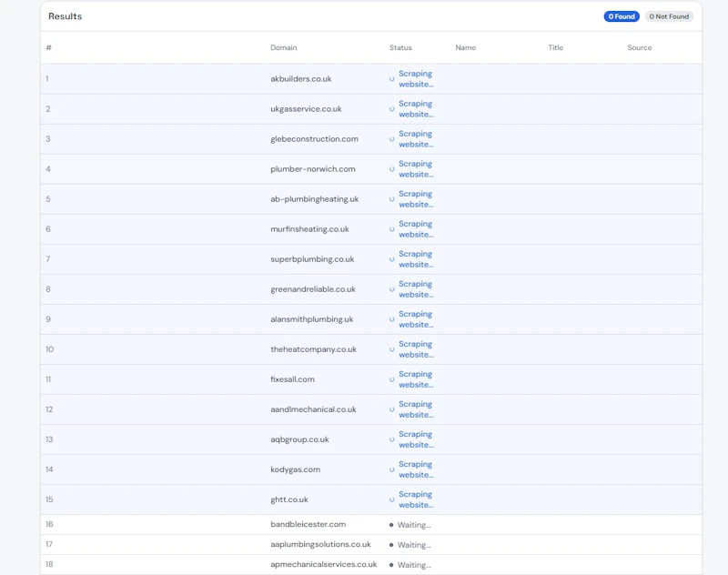Click the Source column header
The height and width of the screenshot is (575, 728).
640,48
